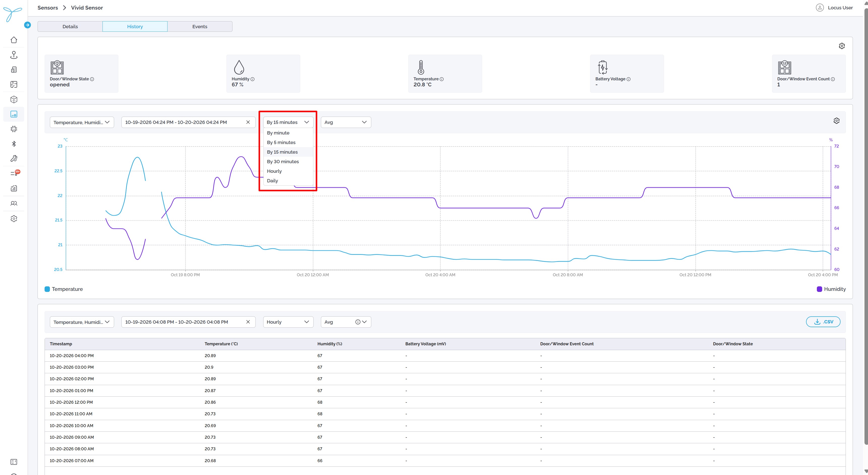Open the Bluetooth sidebar icon
Image resolution: width=868 pixels, height=475 pixels.
pos(14,144)
